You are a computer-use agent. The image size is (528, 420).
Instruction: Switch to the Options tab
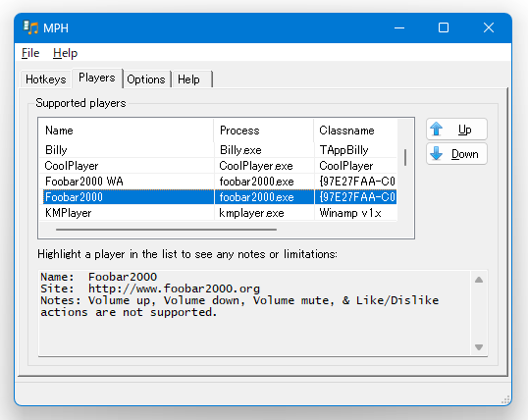coord(146,79)
